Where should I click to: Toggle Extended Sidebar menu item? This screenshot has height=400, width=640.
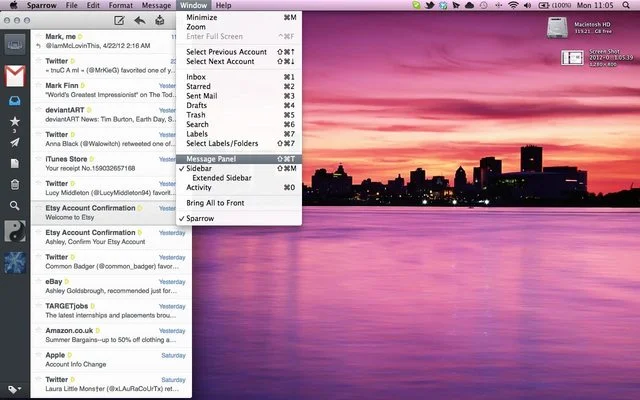click(x=239, y=178)
